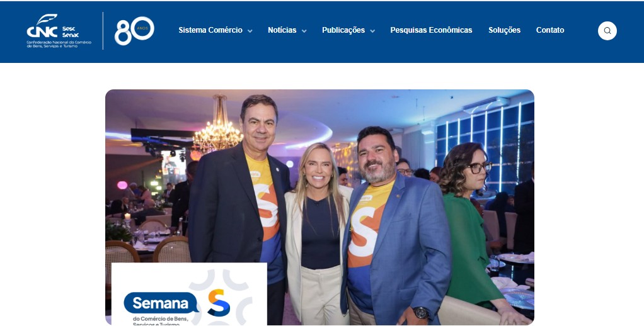This screenshot has height=326, width=644.
Task: Select the woman in white blazer photo
Action: (x=316, y=233)
